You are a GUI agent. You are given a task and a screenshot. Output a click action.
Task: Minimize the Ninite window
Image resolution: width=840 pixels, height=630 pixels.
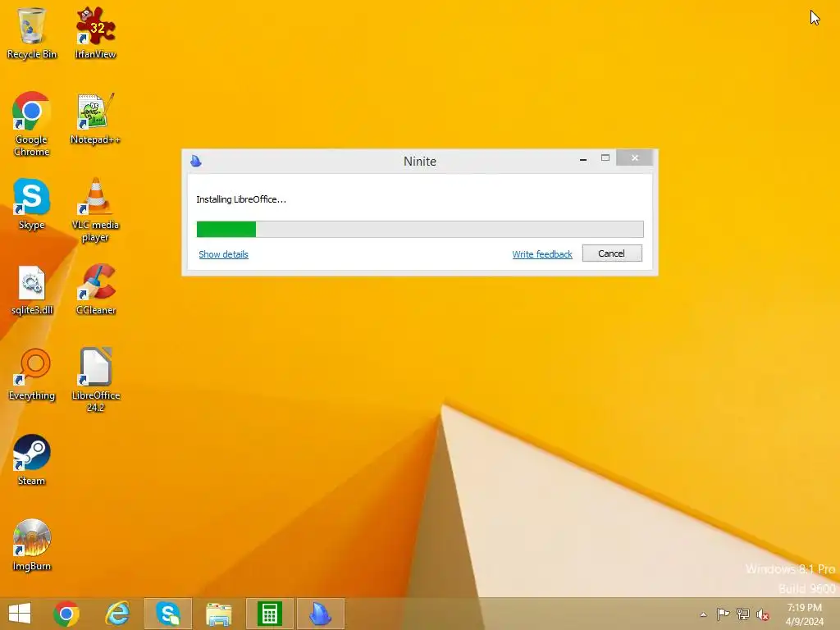coord(583,158)
